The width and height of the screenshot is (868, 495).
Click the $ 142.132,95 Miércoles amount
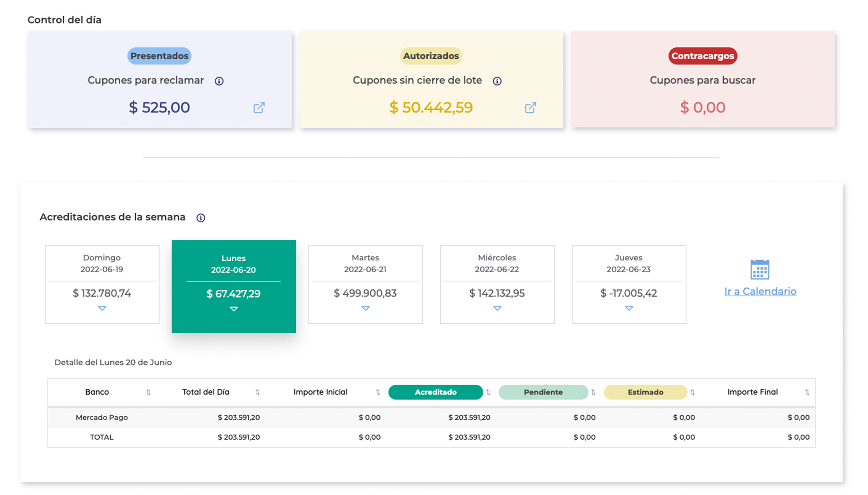(x=497, y=293)
